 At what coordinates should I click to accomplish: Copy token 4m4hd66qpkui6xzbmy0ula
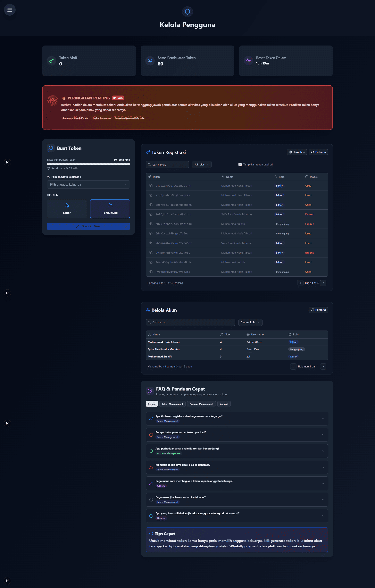tap(151, 262)
